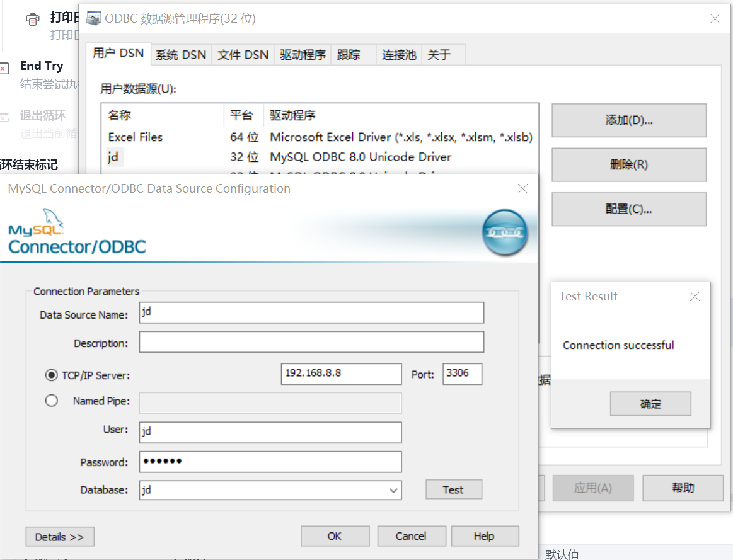Click 确定 in the Test Result dialog
This screenshot has width=733, height=560.
click(x=650, y=404)
